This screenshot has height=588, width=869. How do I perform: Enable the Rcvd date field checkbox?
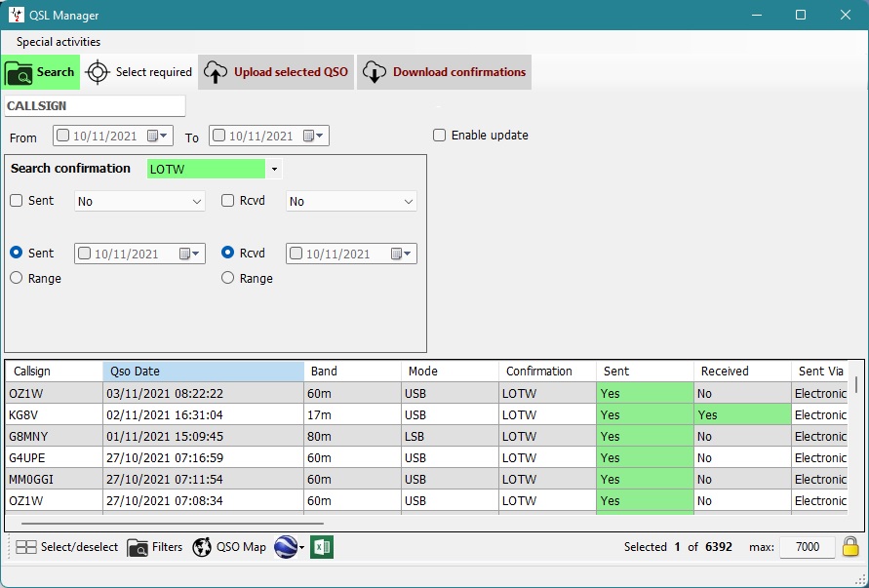coord(296,254)
